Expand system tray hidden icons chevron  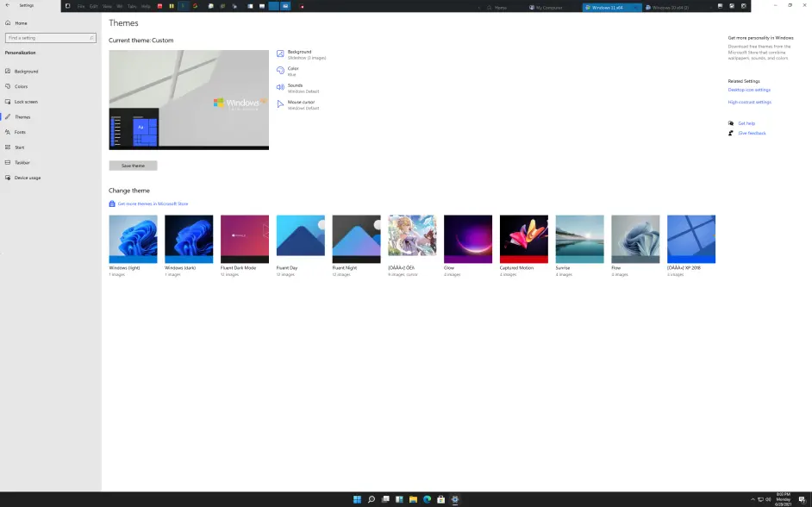[753, 500]
